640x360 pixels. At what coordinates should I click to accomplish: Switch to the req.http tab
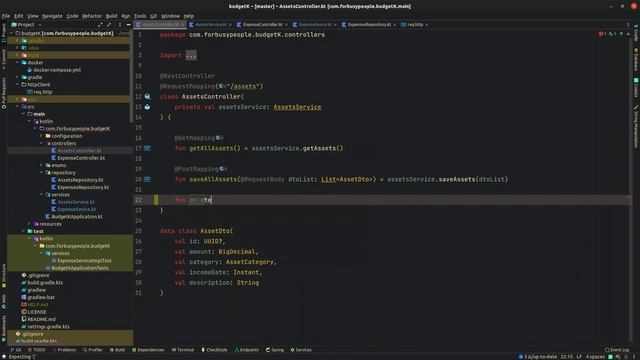[414, 25]
